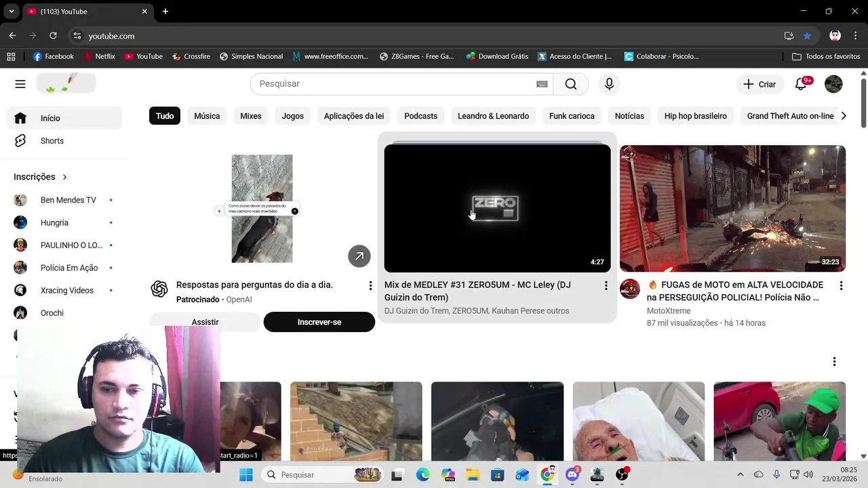Open the Short with elderly man in bed
Screen dimensions: 868x488
tap(639, 422)
